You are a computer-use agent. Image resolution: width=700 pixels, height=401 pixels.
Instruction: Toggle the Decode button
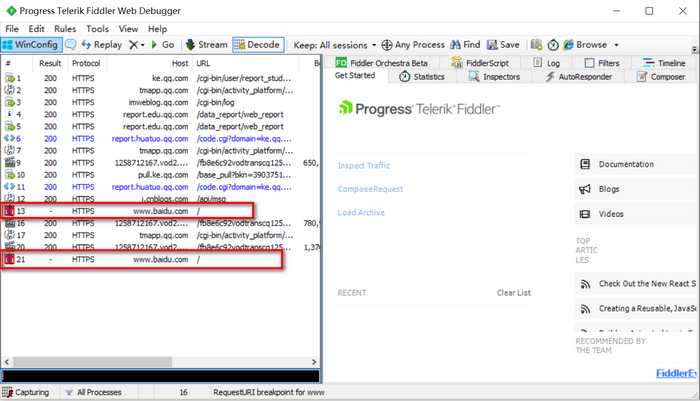(x=258, y=45)
